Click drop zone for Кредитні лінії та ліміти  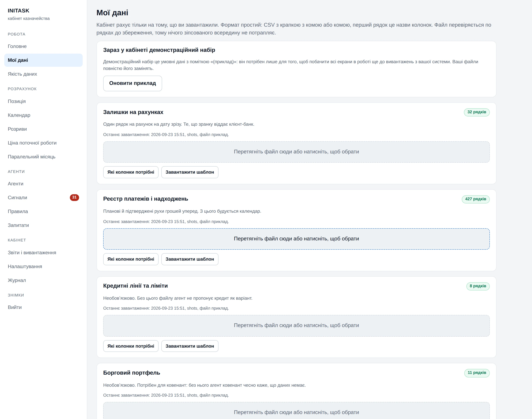coord(296,326)
